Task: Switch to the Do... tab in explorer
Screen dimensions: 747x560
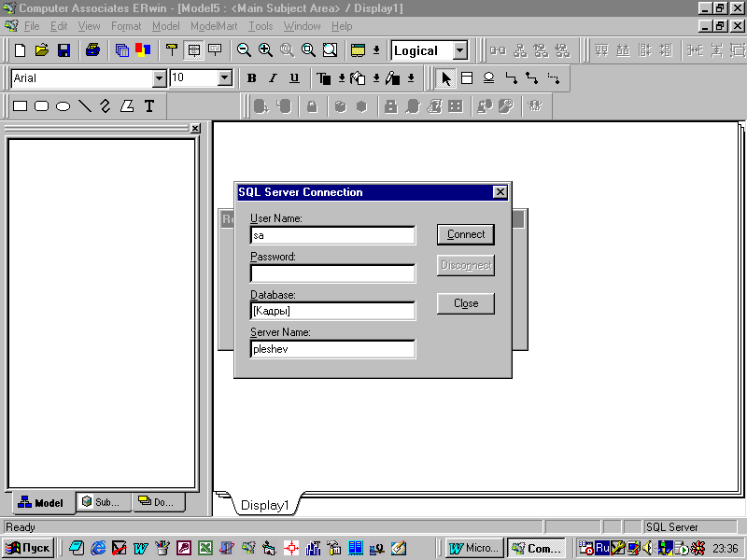Action: coord(158,502)
